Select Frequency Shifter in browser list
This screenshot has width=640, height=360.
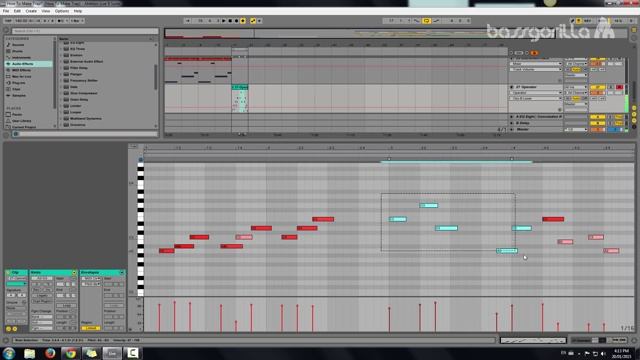pos(84,80)
